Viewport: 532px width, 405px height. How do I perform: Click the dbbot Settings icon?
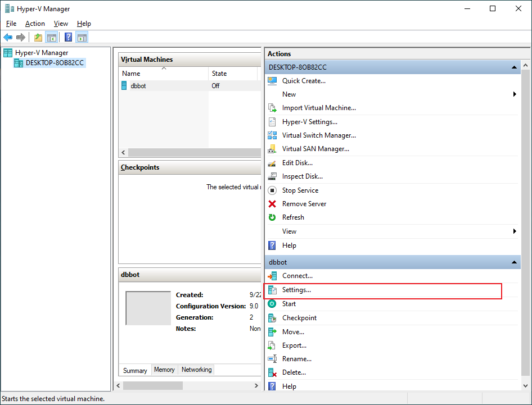(272, 290)
